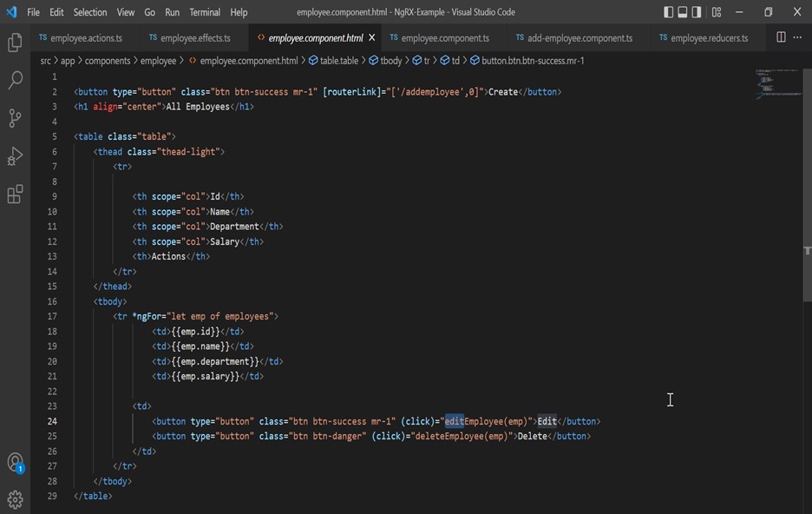Open the editor More Actions ellipsis menu
The height and width of the screenshot is (514, 812).
tap(798, 37)
